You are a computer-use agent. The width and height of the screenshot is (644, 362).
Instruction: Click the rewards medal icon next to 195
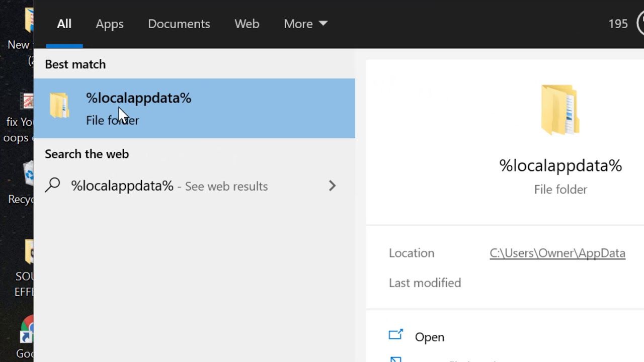[x=641, y=23]
